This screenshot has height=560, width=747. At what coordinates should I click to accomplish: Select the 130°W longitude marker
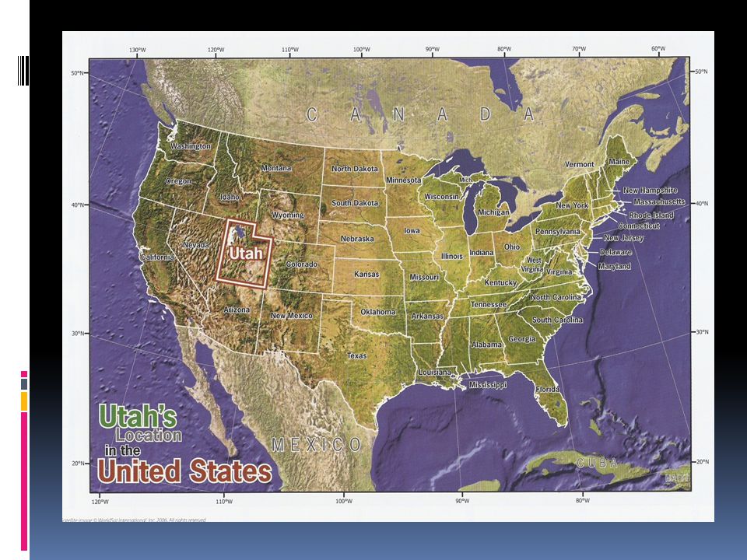(137, 50)
